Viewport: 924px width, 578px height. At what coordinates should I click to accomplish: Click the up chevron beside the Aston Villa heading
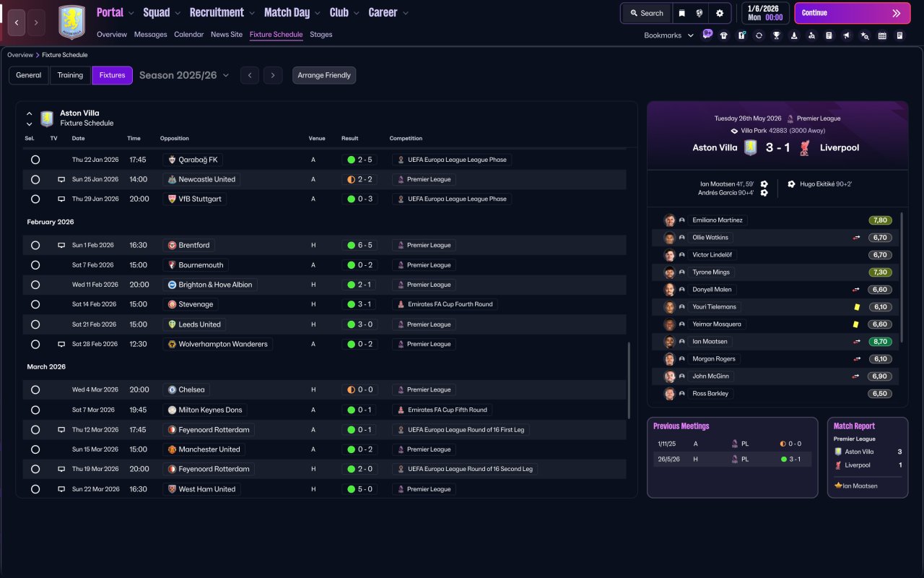point(30,113)
